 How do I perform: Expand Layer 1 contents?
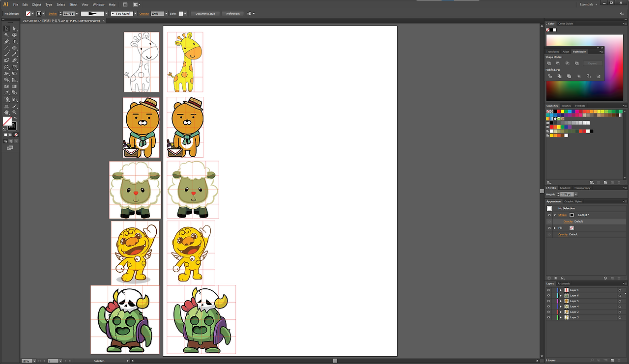pyautogui.click(x=561, y=290)
